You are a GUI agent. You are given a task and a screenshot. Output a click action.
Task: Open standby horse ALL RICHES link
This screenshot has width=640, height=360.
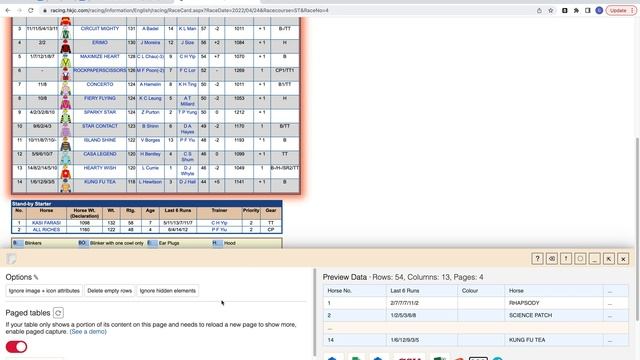coord(46,230)
